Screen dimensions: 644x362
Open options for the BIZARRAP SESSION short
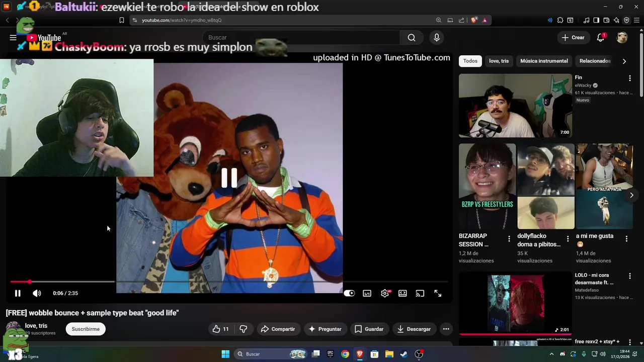(509, 239)
